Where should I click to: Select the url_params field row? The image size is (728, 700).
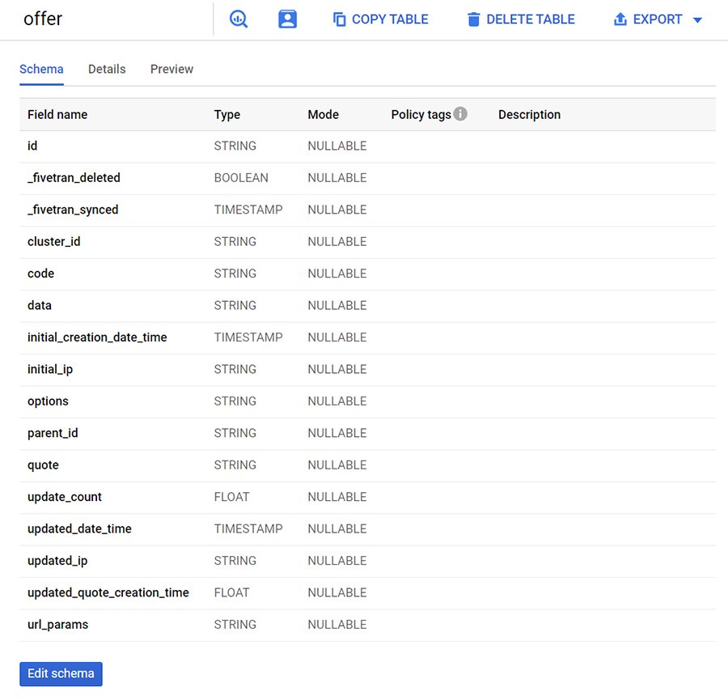pyautogui.click(x=58, y=625)
